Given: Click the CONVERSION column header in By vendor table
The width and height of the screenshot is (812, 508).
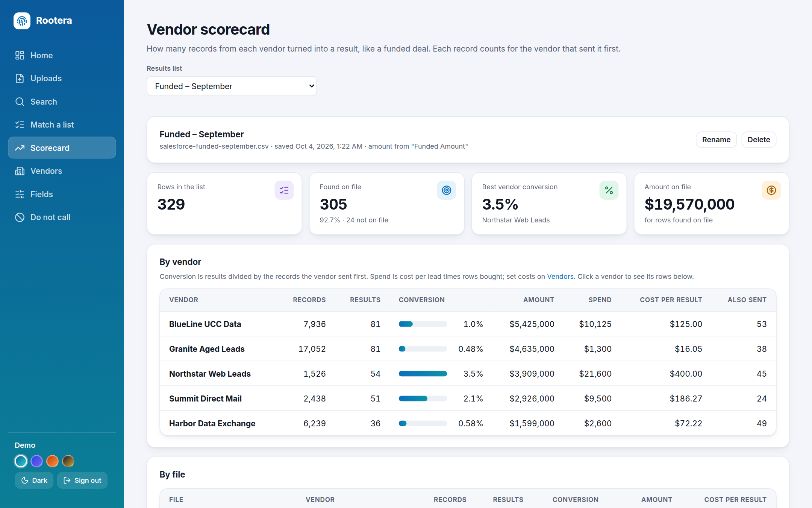Looking at the screenshot, I should 421,300.
